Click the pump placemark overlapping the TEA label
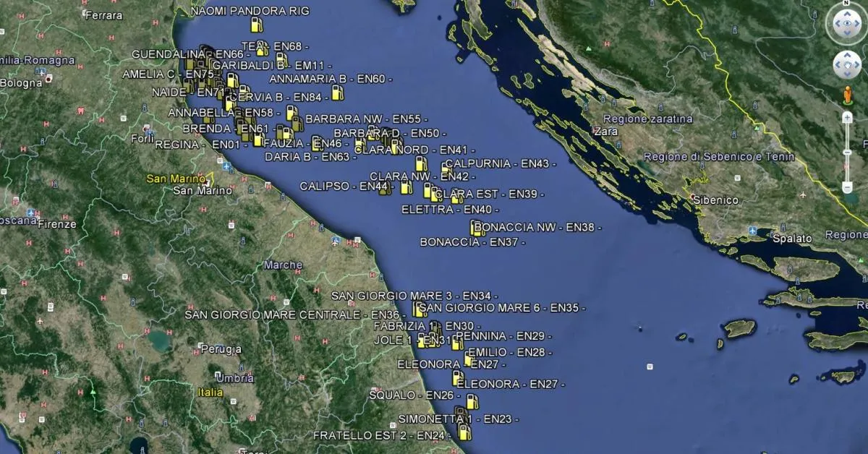 click(262, 48)
